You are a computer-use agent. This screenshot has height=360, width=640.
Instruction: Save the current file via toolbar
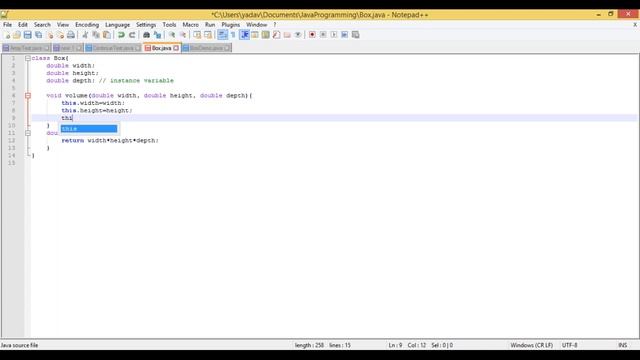pyautogui.click(x=27, y=35)
